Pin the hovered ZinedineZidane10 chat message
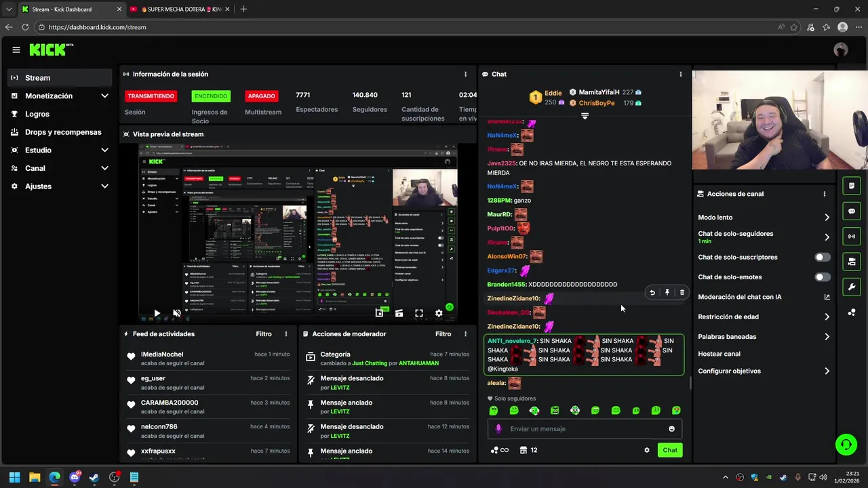This screenshot has height=488, width=868. 667,293
